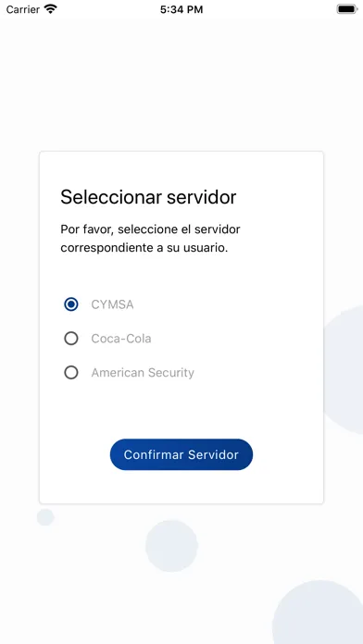Tap the battery icon in status bar
363x644 pixels.
[347, 9]
